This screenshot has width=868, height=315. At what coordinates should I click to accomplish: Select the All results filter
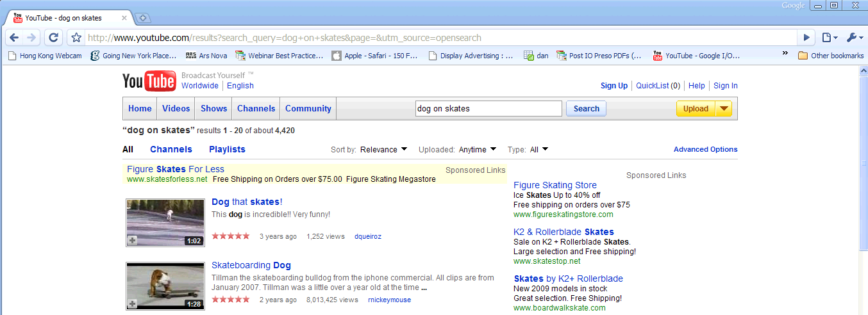(x=128, y=149)
